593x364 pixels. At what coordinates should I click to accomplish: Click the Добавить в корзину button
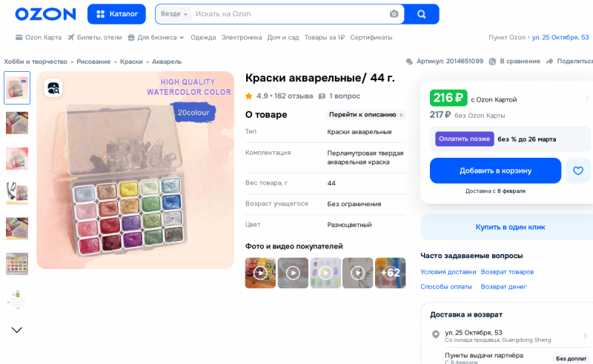click(x=495, y=171)
